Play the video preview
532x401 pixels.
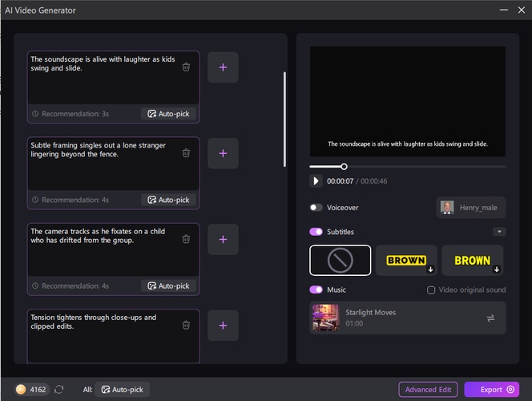316,181
